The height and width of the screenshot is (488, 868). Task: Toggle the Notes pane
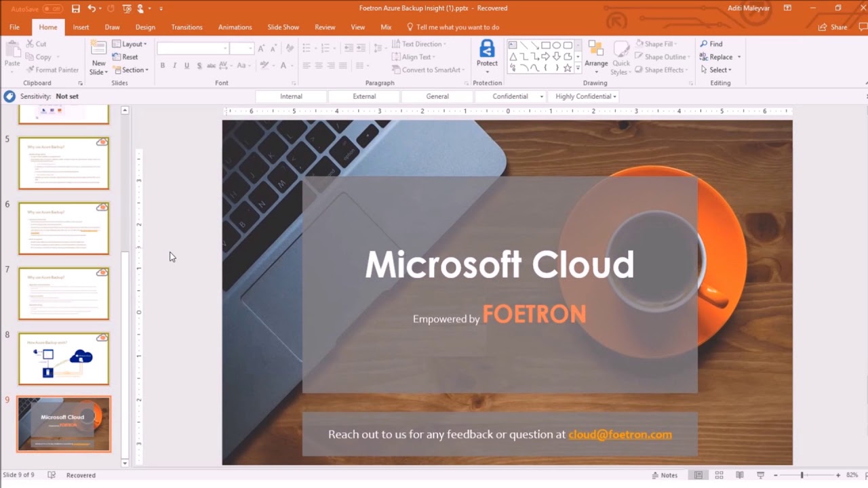pyautogui.click(x=665, y=475)
